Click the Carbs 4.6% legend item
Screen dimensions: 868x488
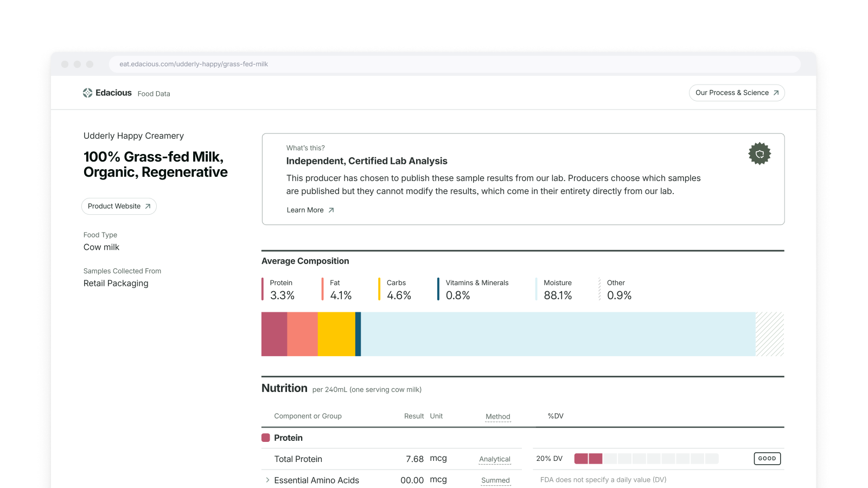click(x=395, y=290)
